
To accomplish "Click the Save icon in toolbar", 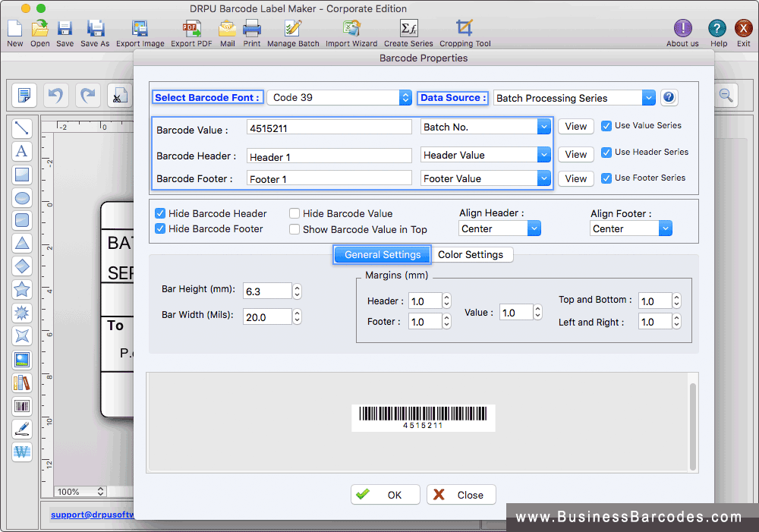I will (65, 29).
